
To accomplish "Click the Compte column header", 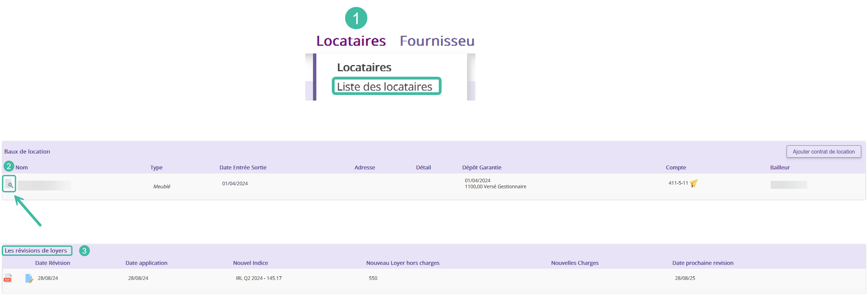I will coord(676,168).
